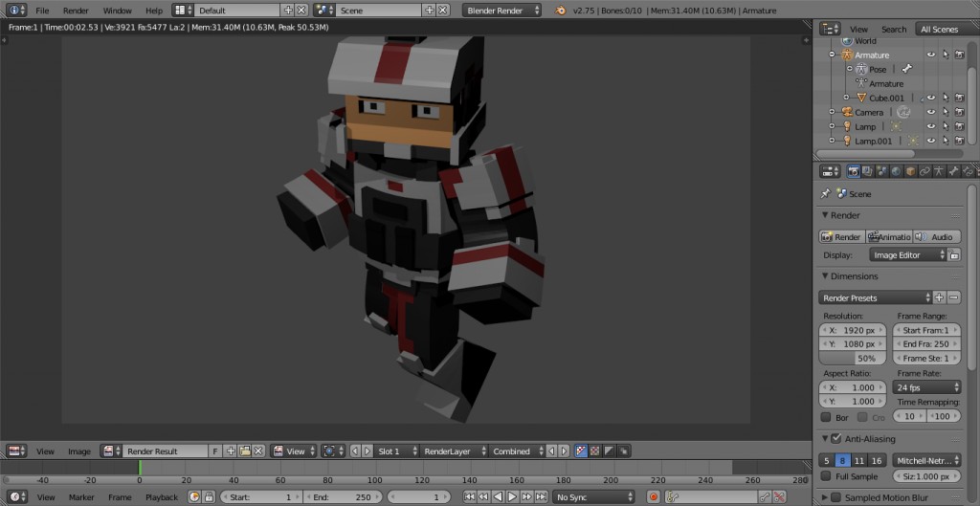Select the Cube.001 mesh row
Image resolution: width=980 pixels, height=506 pixels.
[886, 99]
